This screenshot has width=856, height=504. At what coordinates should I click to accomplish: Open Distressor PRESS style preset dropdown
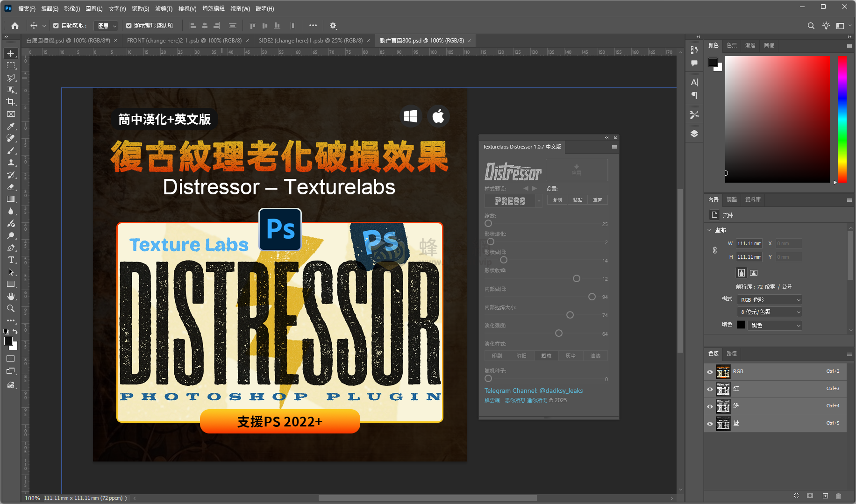(x=539, y=201)
